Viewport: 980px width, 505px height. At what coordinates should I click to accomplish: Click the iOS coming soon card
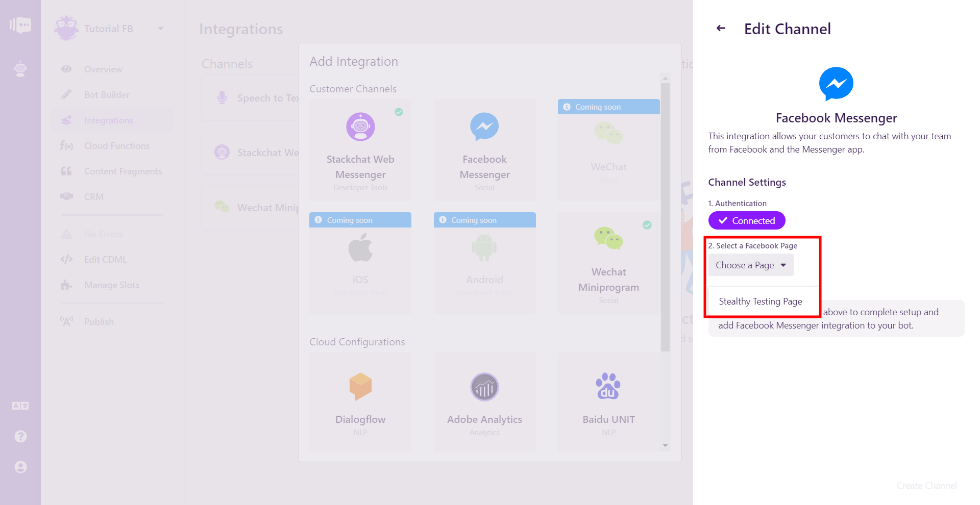pos(360,263)
